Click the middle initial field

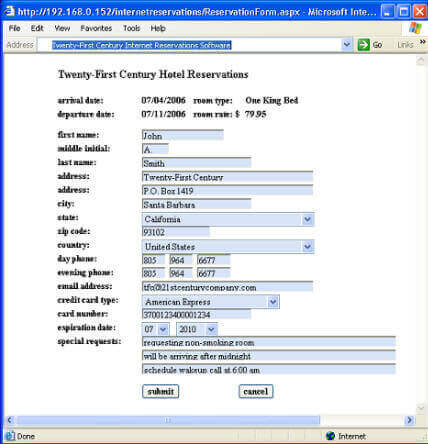click(x=155, y=149)
